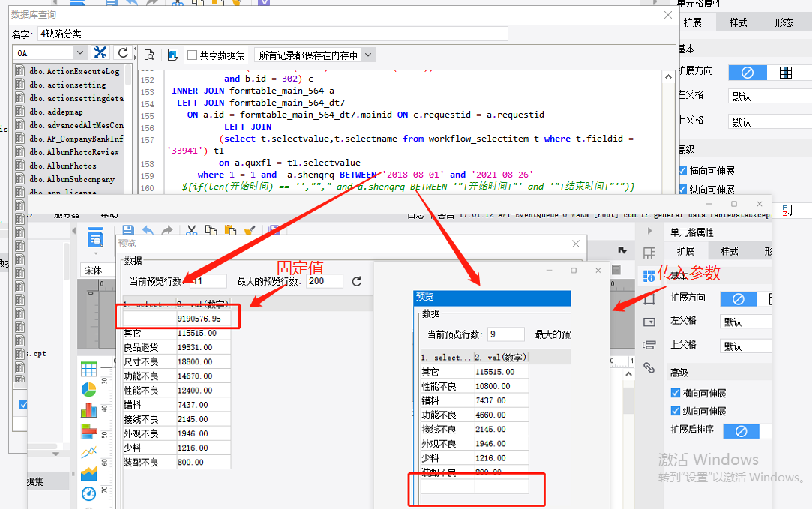Enable the 共享数据集 checkbox

[x=192, y=55]
